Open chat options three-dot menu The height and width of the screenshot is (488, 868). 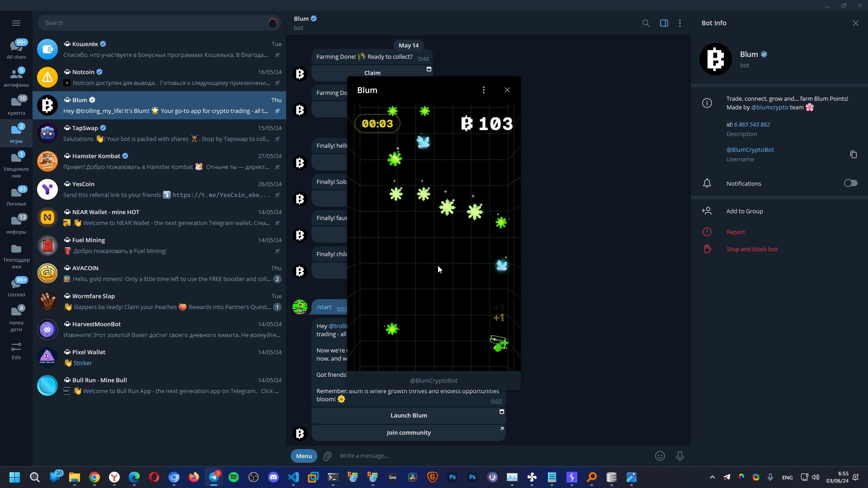point(680,23)
